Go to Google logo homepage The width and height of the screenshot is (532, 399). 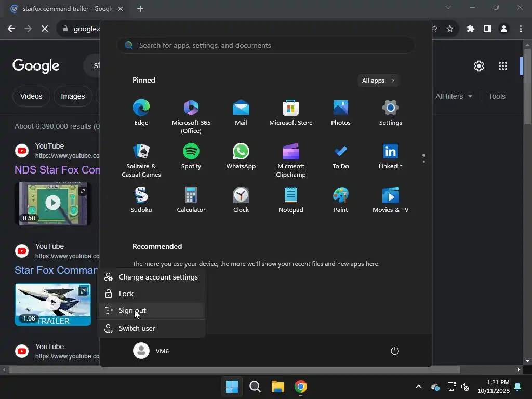point(36,66)
